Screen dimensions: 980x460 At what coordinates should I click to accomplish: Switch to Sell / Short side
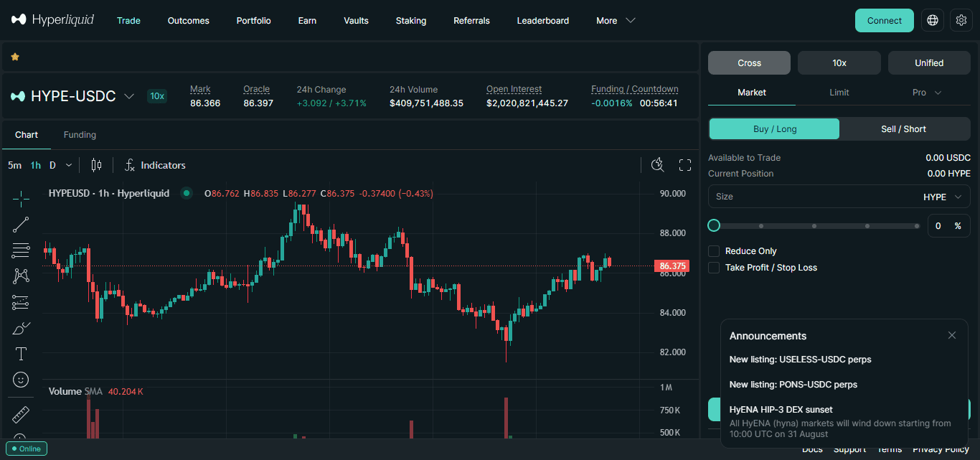[x=904, y=129]
